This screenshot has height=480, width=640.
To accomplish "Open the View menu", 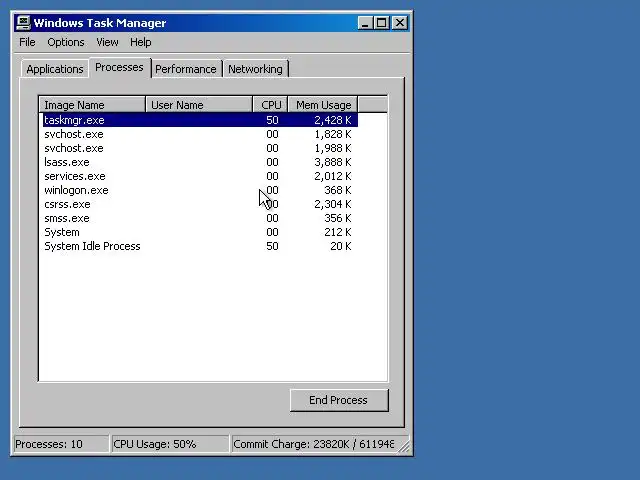I will 107,42.
